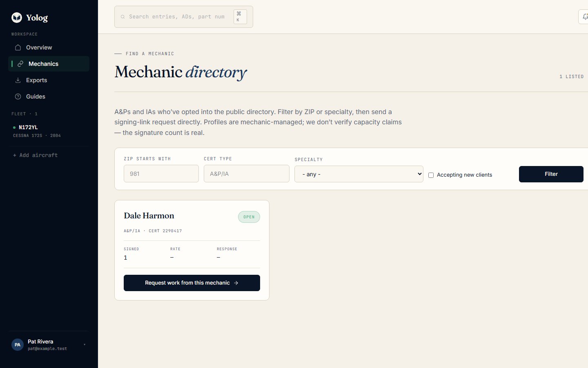Viewport: 588px width, 368px height.
Task: Click the Yolog logo icon
Action: (17, 17)
